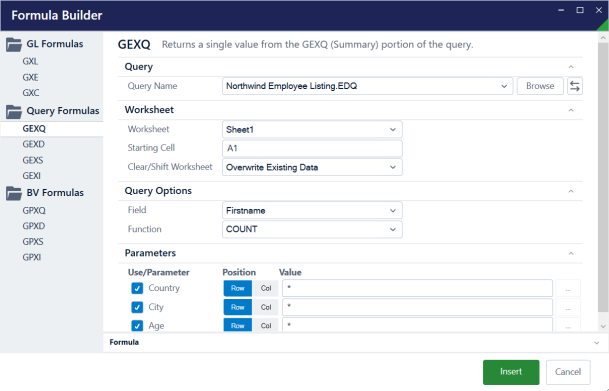Open the Clear/Shift Worksheet dropdown
This screenshot has width=609, height=391.
pyautogui.click(x=312, y=167)
